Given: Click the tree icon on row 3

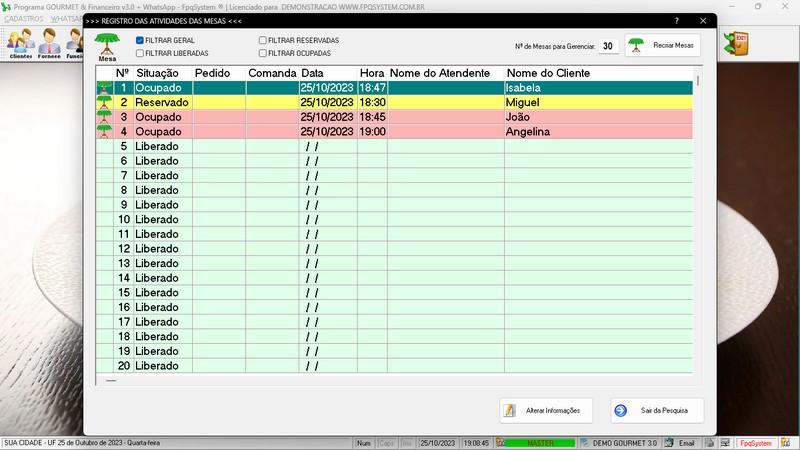Looking at the screenshot, I should pos(105,117).
